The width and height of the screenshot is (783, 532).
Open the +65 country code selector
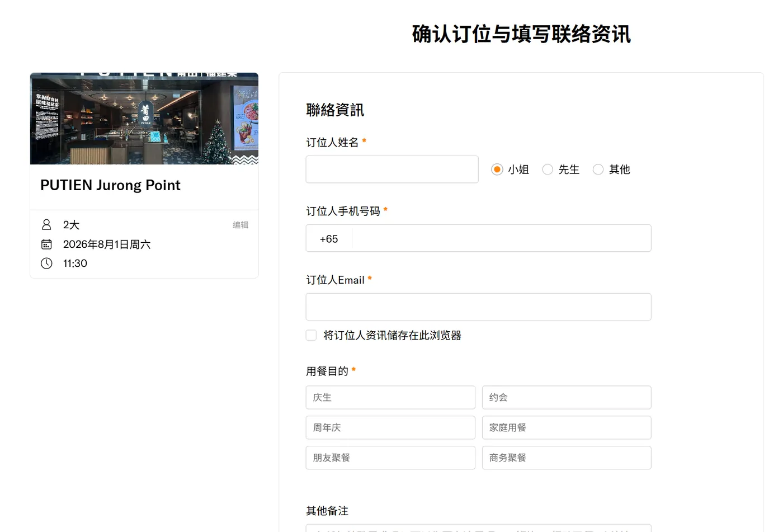click(329, 239)
